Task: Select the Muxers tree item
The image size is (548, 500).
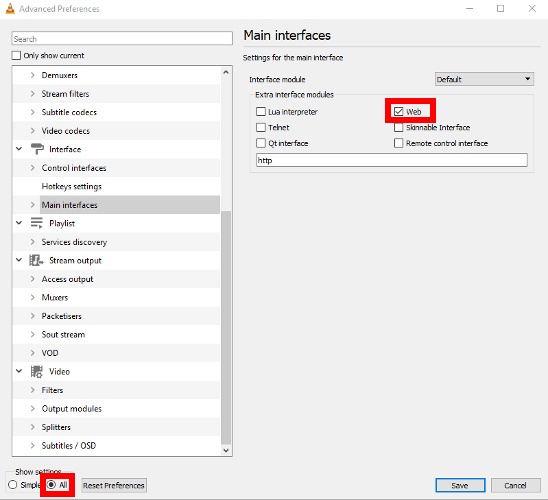Action: point(55,297)
